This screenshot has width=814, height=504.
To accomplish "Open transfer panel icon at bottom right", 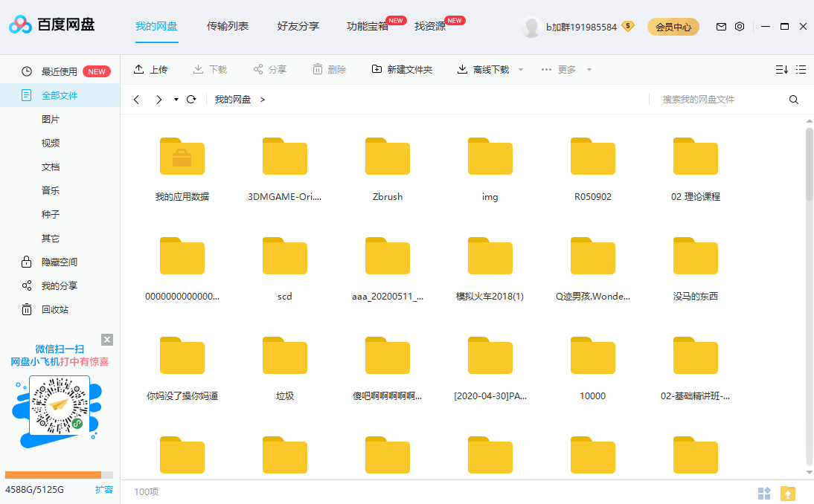I will point(788,493).
